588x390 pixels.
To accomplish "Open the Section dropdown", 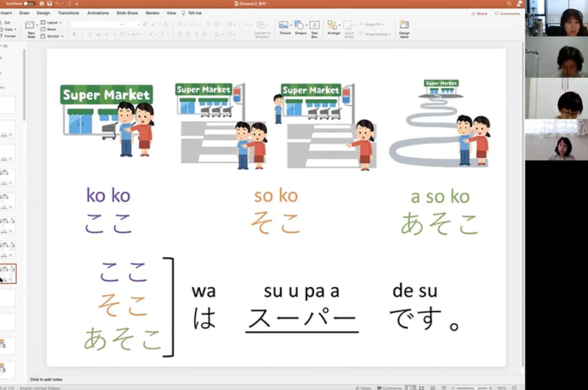I will pyautogui.click(x=52, y=36).
